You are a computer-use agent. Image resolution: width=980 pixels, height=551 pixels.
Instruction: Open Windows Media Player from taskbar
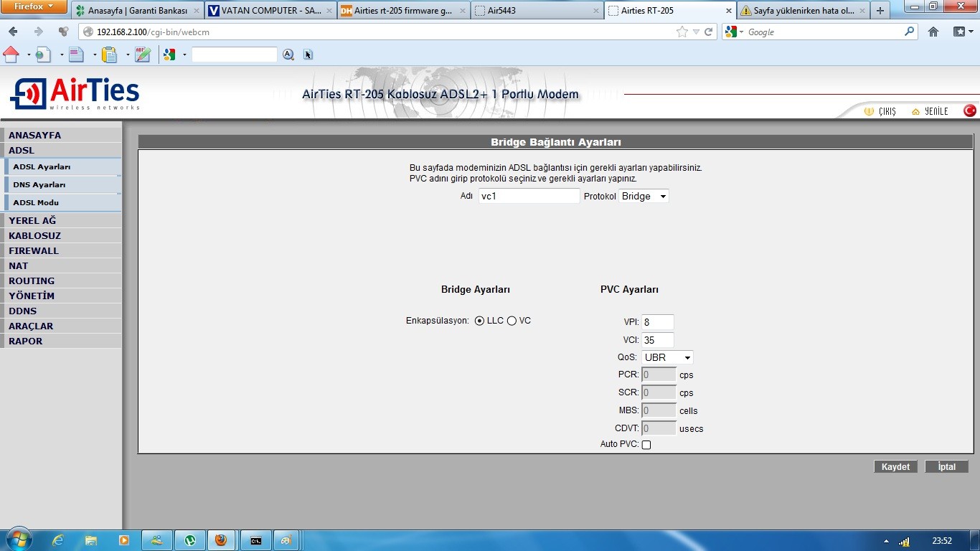[124, 540]
